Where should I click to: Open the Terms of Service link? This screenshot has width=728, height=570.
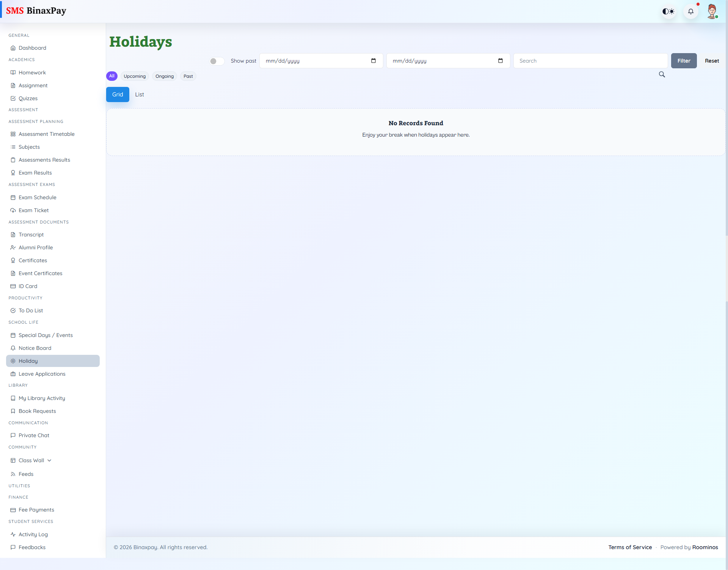630,547
